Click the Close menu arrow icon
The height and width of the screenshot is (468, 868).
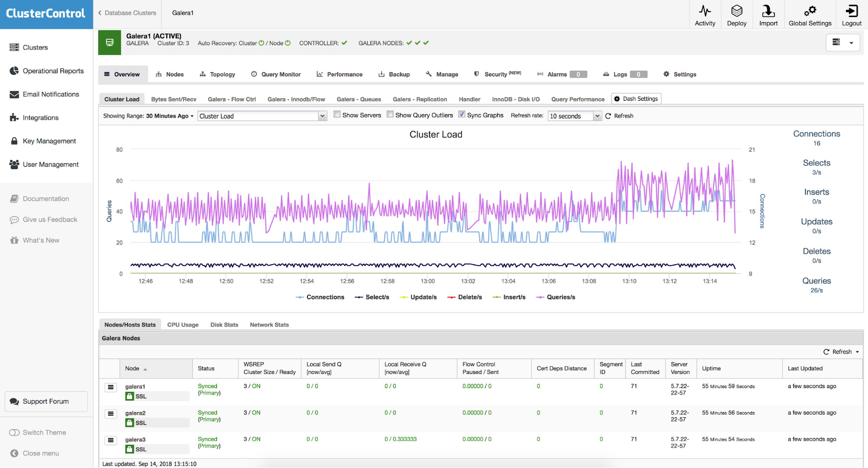click(x=14, y=453)
